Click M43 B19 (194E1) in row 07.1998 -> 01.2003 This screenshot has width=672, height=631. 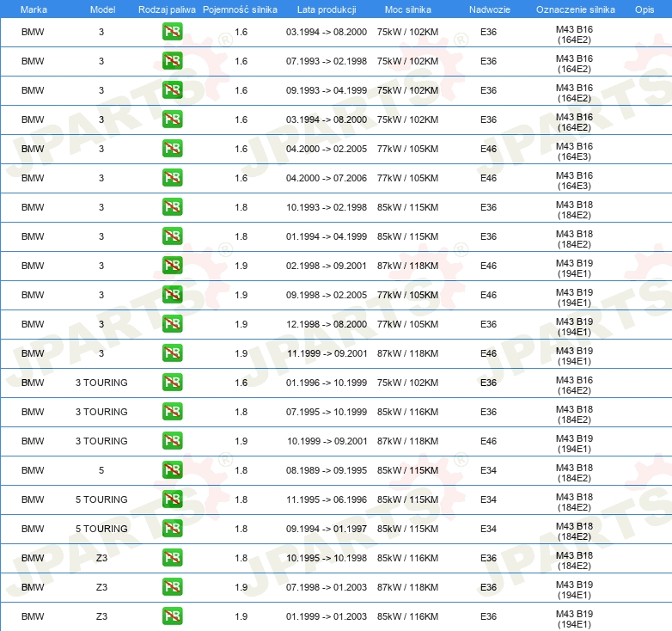pyautogui.click(x=574, y=590)
